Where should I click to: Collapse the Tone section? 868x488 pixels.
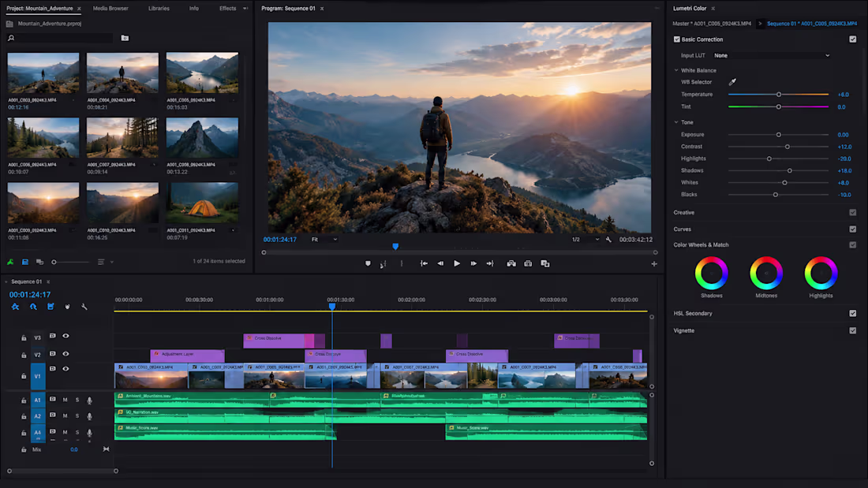(x=676, y=122)
